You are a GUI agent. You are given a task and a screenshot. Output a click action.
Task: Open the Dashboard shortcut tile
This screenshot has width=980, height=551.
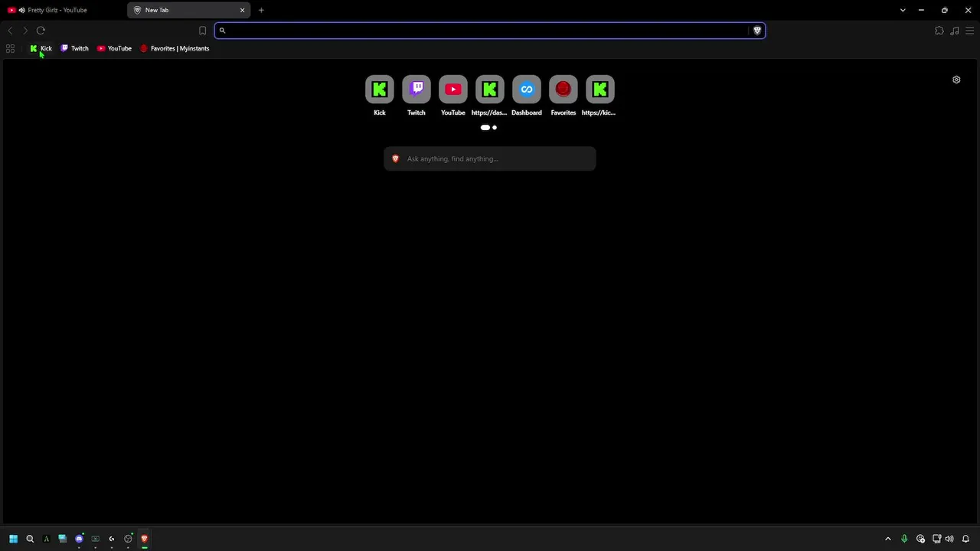(x=527, y=90)
